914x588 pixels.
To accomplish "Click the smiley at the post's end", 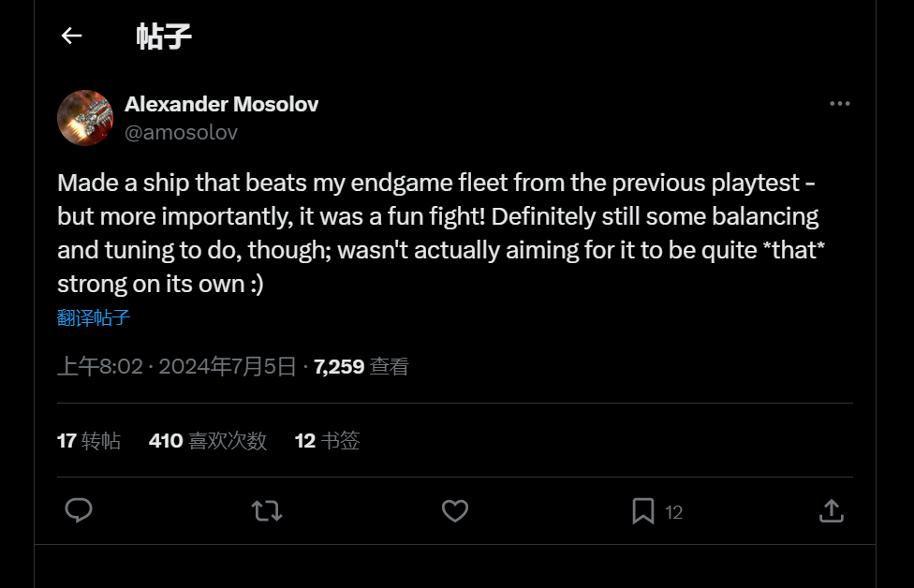I will [254, 284].
